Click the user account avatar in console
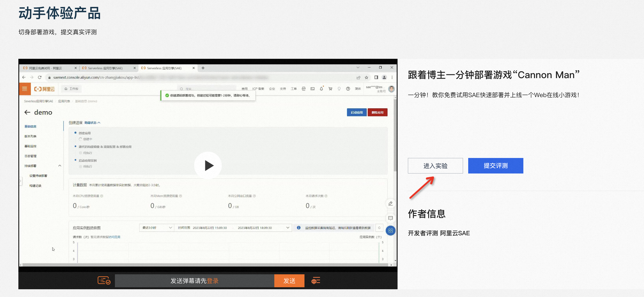 392,89
